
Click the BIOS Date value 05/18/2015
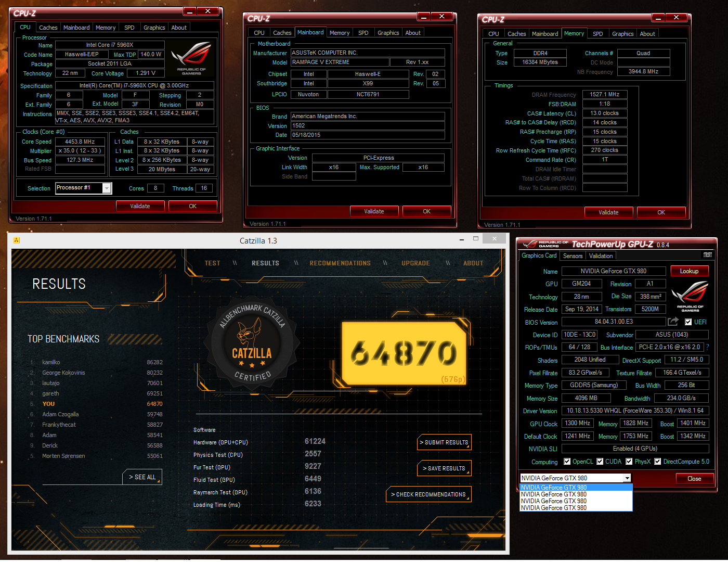coord(368,135)
